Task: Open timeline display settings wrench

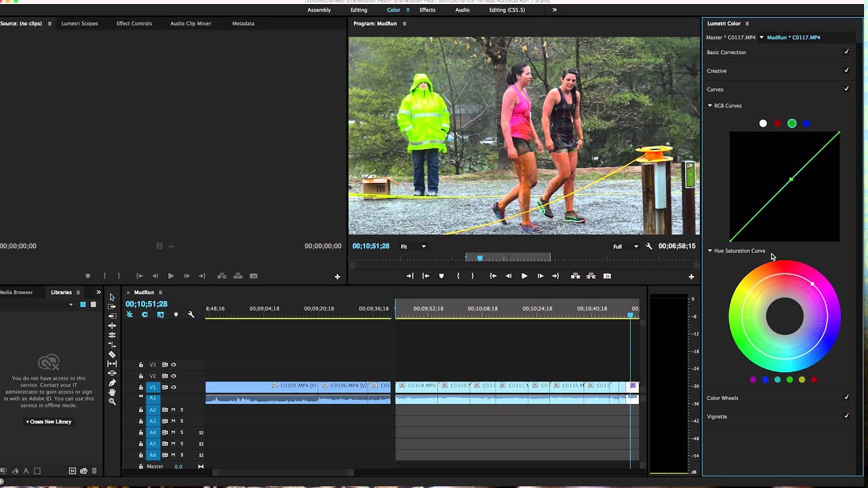Action: click(191, 314)
